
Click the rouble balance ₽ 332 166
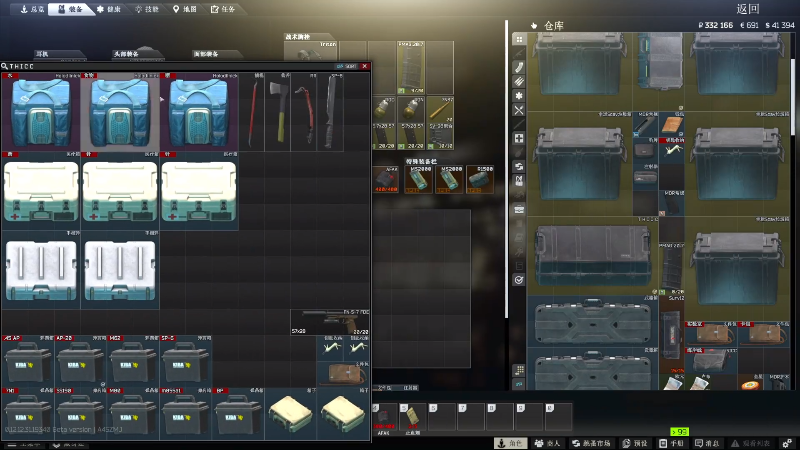tap(716, 25)
